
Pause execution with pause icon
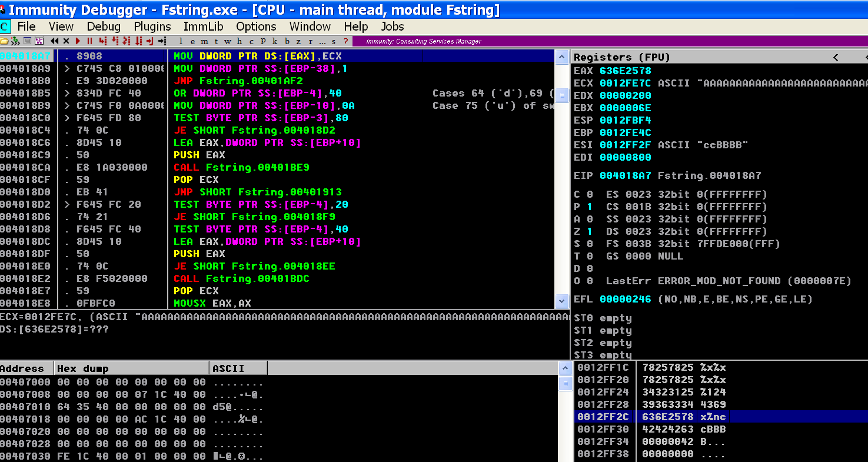90,41
